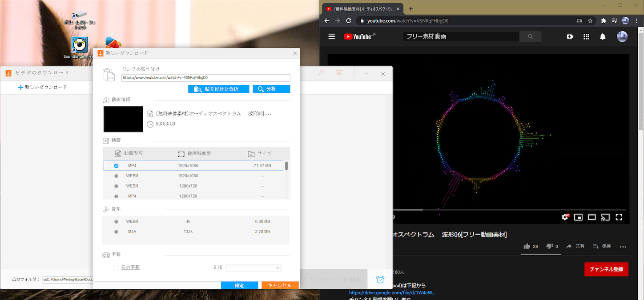Enable YouTube miniplayer mode

click(578, 217)
